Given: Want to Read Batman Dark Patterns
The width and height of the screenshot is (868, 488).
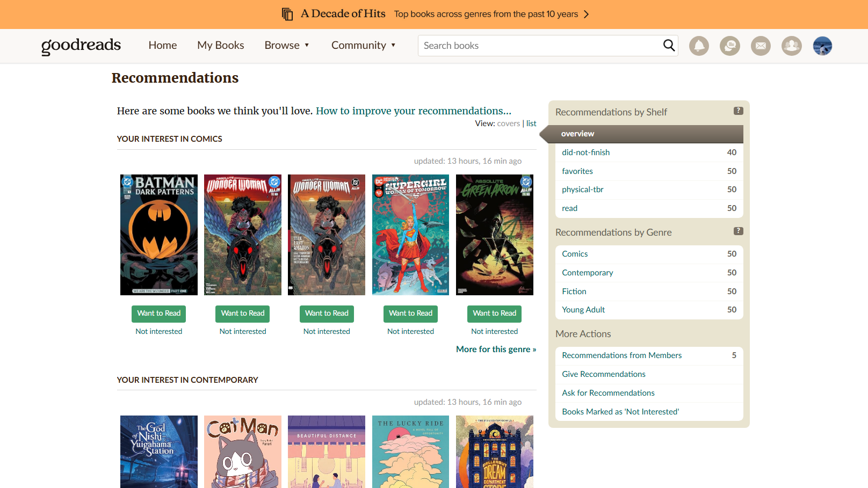Looking at the screenshot, I should click(x=159, y=314).
